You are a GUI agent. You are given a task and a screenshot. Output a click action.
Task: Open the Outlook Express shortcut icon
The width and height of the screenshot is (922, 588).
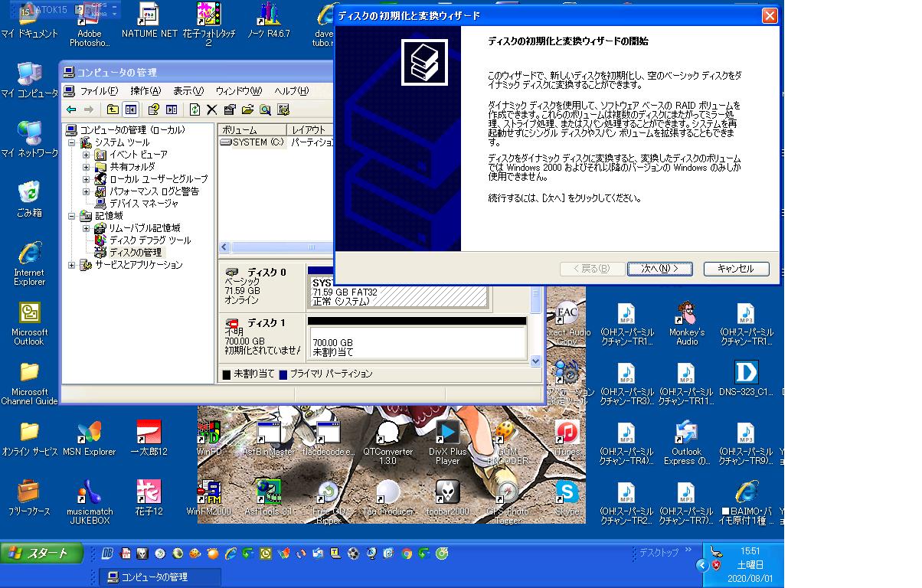point(686,442)
